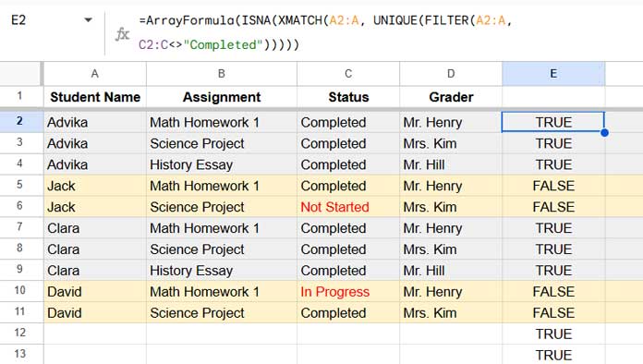Select Completed status in row 11
The width and height of the screenshot is (643, 364).
click(348, 313)
